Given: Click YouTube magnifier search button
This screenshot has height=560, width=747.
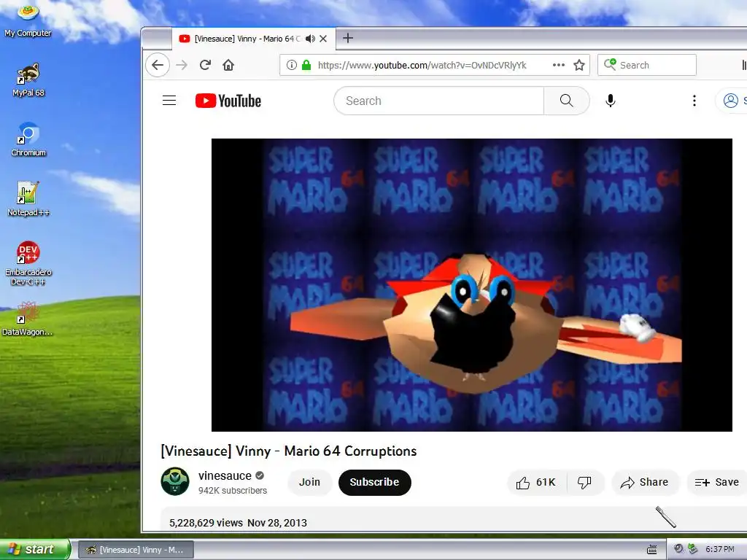Looking at the screenshot, I should pyautogui.click(x=566, y=101).
